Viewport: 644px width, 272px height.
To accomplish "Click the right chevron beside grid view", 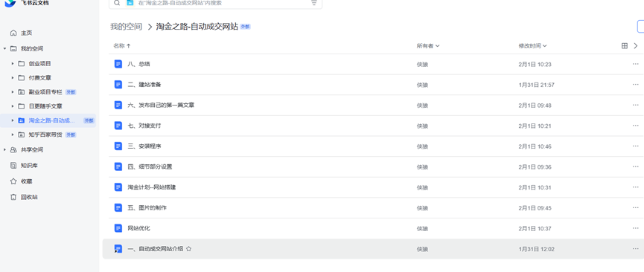I will [636, 46].
